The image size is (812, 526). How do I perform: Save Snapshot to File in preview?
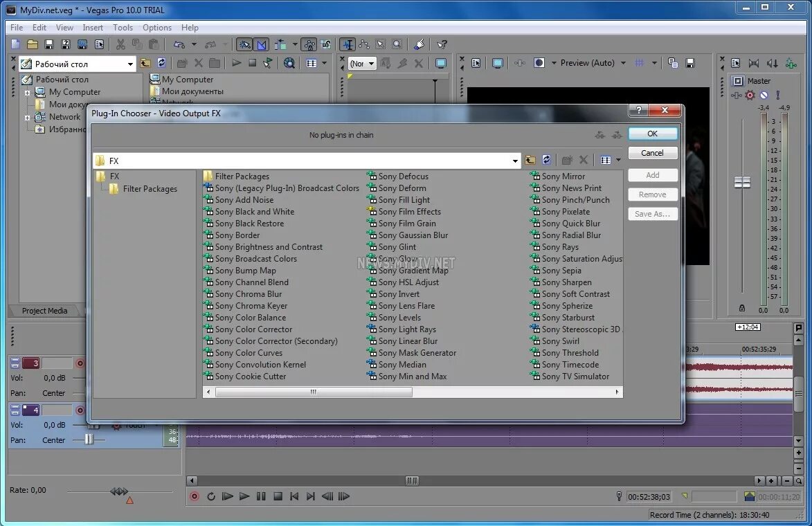tap(689, 63)
